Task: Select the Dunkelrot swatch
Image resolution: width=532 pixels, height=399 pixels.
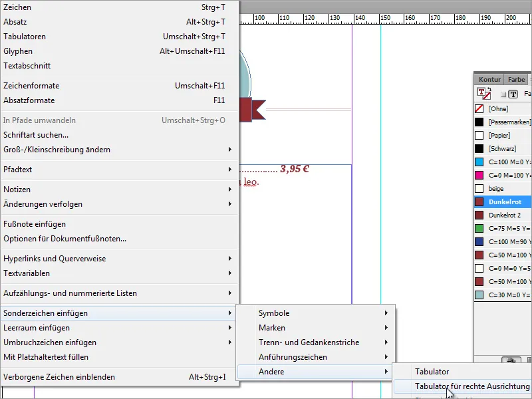Action: coord(503,202)
